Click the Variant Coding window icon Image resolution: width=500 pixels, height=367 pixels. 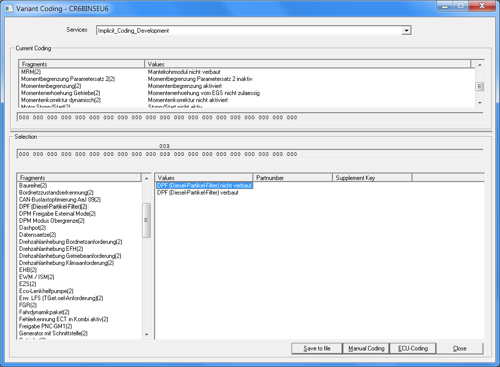point(9,9)
